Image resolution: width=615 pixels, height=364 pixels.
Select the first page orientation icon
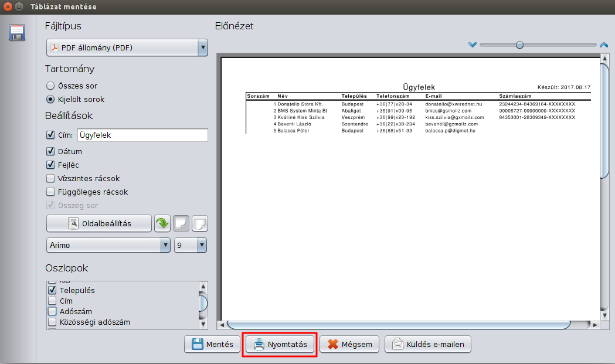[x=182, y=223]
